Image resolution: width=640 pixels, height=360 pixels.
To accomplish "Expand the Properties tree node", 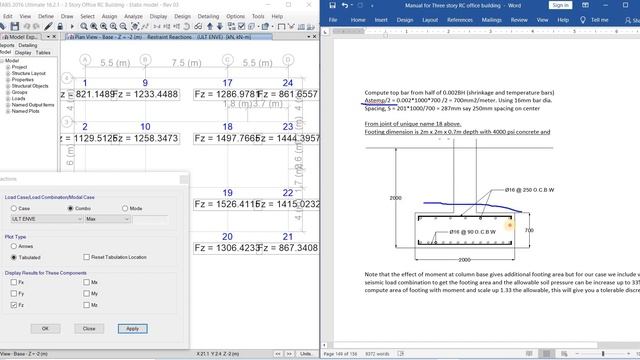I will point(8,80).
